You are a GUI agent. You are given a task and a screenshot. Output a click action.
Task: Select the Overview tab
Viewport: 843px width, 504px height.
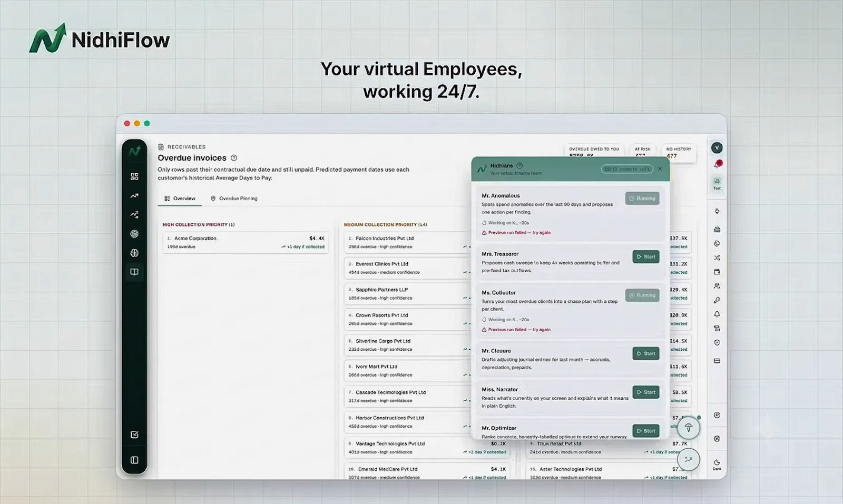click(180, 199)
